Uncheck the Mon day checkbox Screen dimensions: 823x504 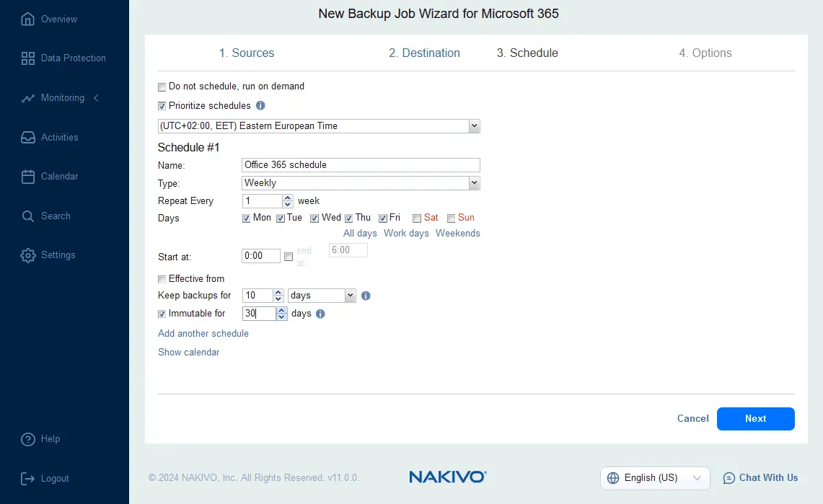pyautogui.click(x=246, y=218)
